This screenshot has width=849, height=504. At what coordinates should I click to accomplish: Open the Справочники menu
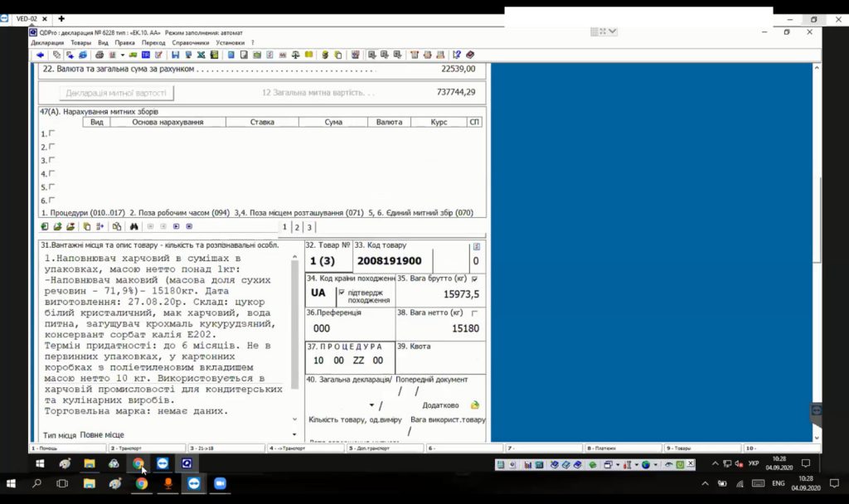(190, 43)
